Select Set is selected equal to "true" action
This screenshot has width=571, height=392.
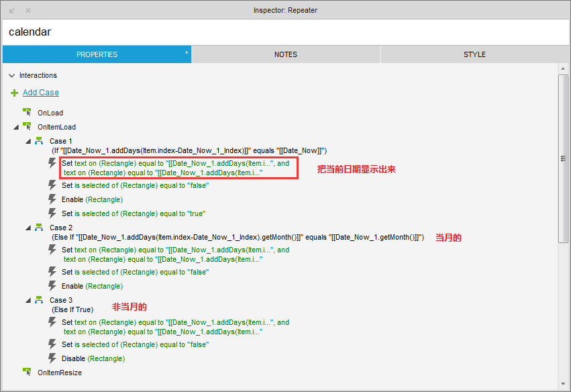point(134,213)
